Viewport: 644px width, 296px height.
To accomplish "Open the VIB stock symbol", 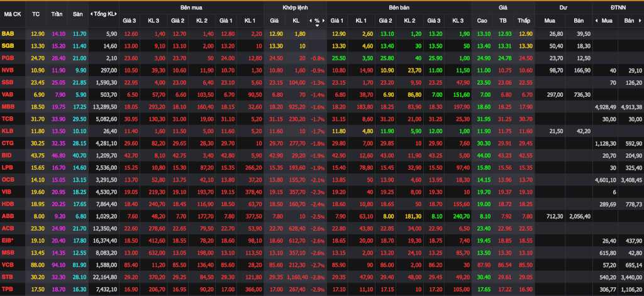I will 6,192.
